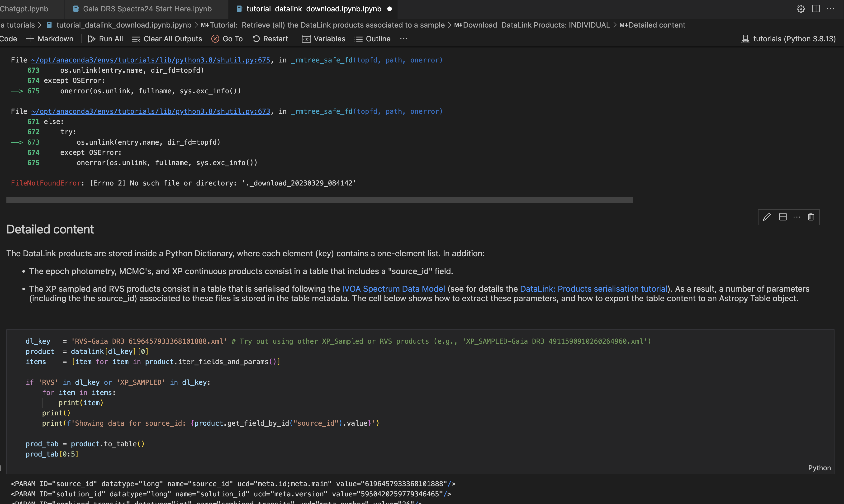Click the kernel server icon
Viewport: 844px width, 504px height.
tap(745, 39)
